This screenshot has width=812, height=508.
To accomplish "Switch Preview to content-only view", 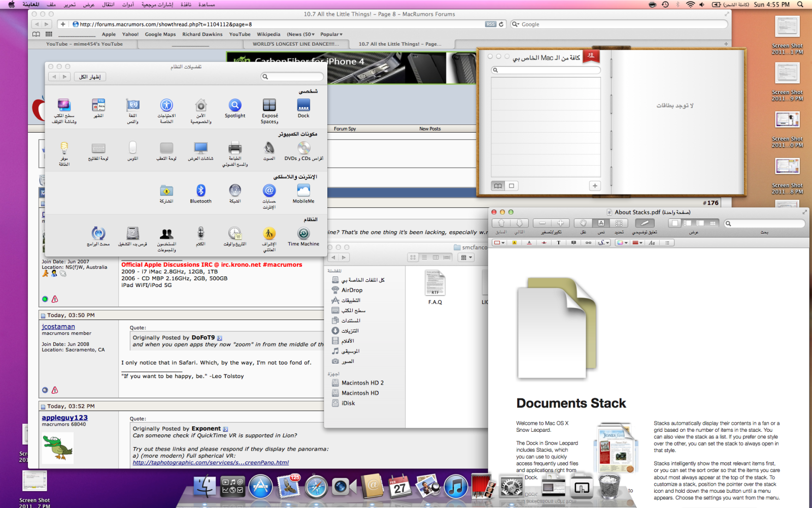I will point(674,223).
